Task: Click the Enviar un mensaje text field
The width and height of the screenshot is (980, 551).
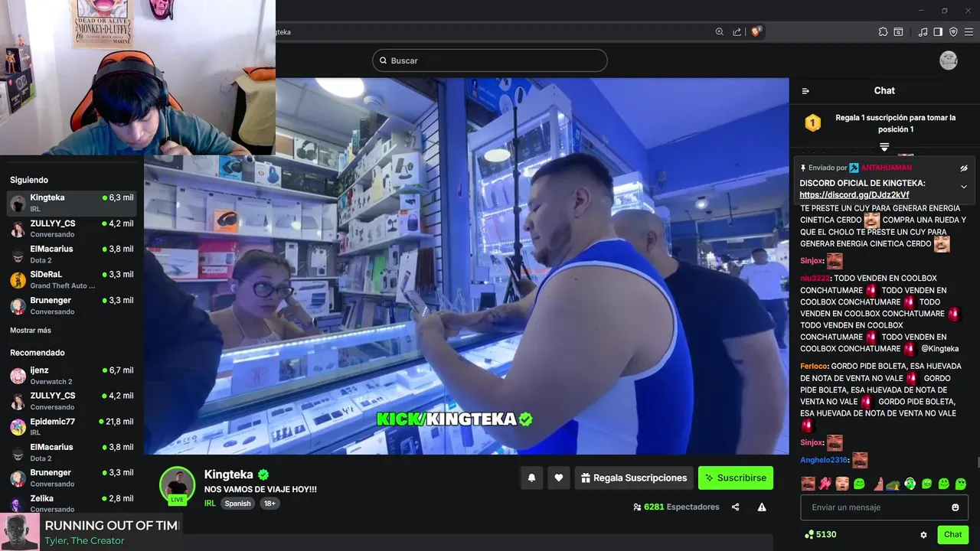Action: click(x=884, y=507)
